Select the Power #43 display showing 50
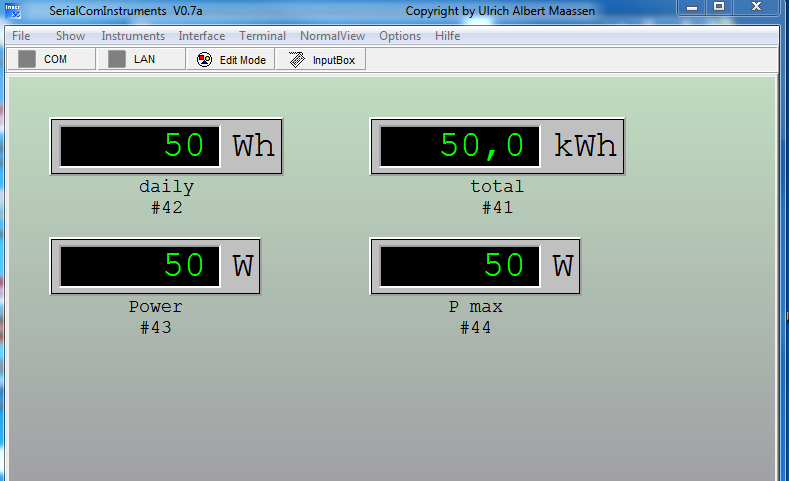Viewport: 789px width, 481px height. [140, 266]
